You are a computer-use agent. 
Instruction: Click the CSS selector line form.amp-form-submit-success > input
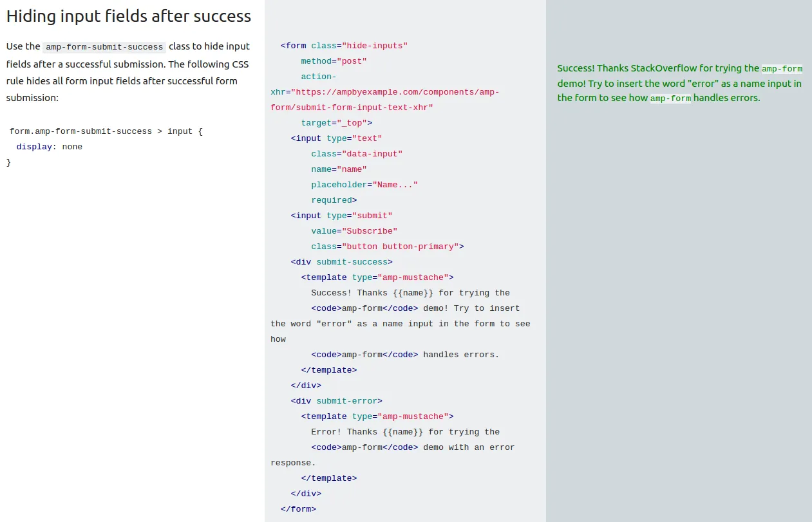[106, 131]
